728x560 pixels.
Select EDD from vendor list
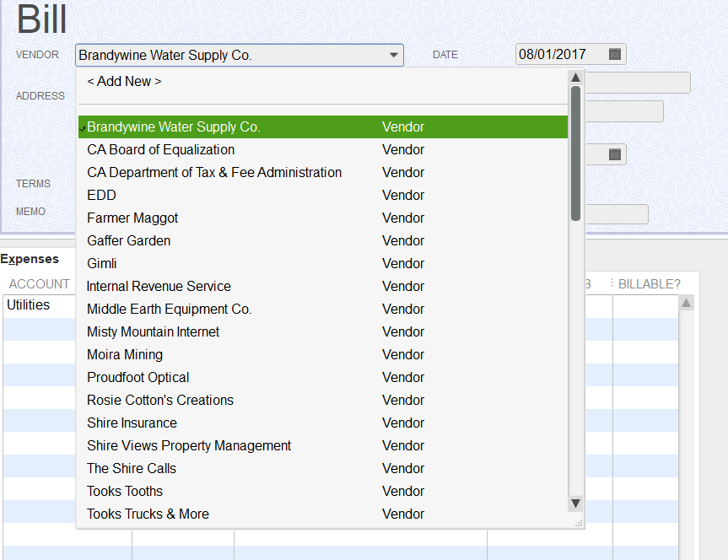pyautogui.click(x=323, y=195)
